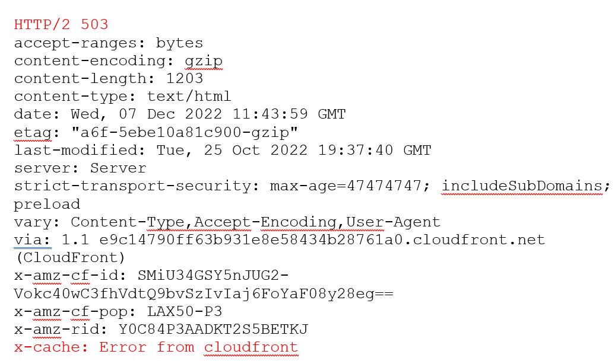This screenshot has width=615, height=364.
Task: Click the server: Server header line
Action: 80,168
